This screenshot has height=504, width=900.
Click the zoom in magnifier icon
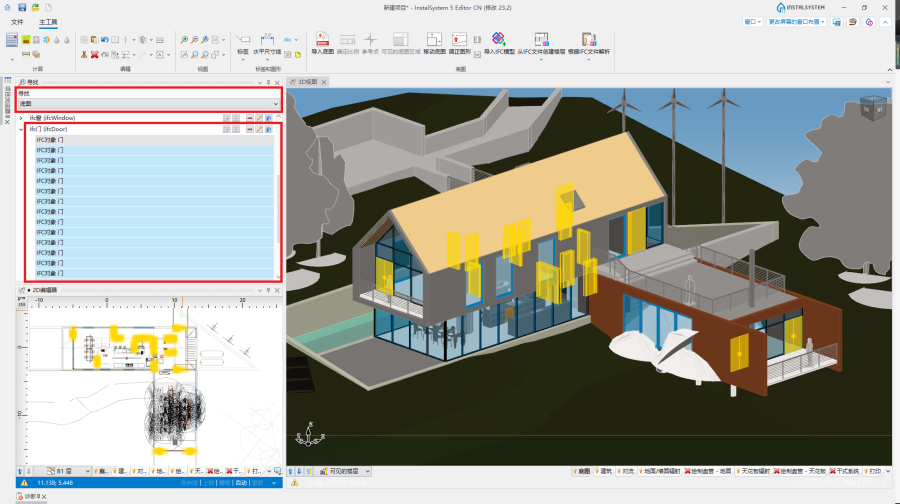tap(184, 40)
